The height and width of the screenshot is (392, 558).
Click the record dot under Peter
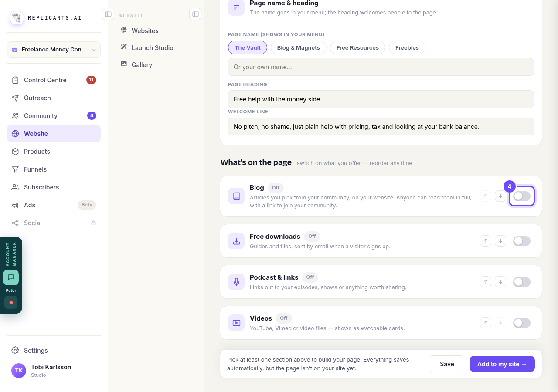[11, 302]
